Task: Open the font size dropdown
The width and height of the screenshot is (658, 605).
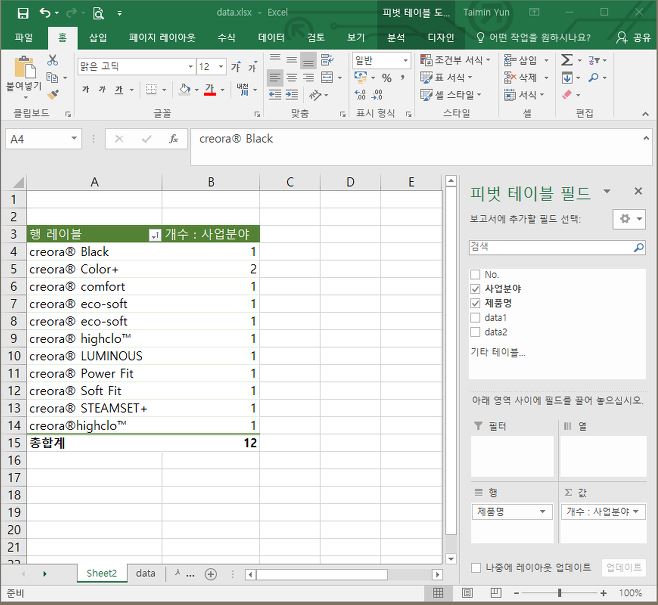Action: (221, 66)
